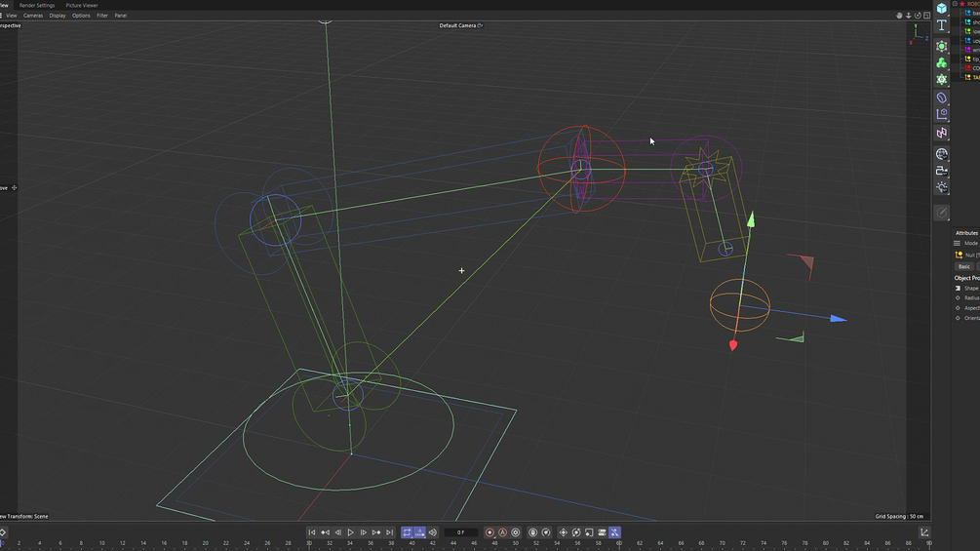Viewport: 980px width, 551px height.
Task: Click viewport pan hand icon
Action: pos(899,16)
